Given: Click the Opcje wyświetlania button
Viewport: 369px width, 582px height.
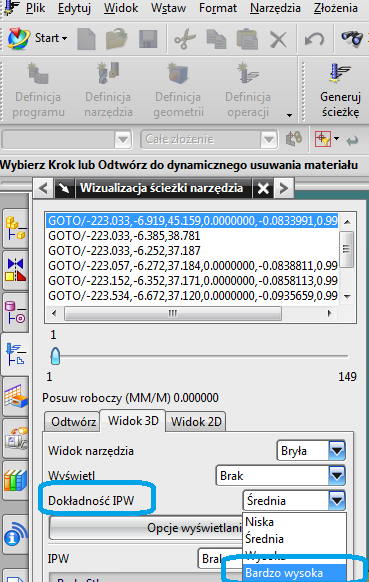Looking at the screenshot, I should click(x=146, y=527).
